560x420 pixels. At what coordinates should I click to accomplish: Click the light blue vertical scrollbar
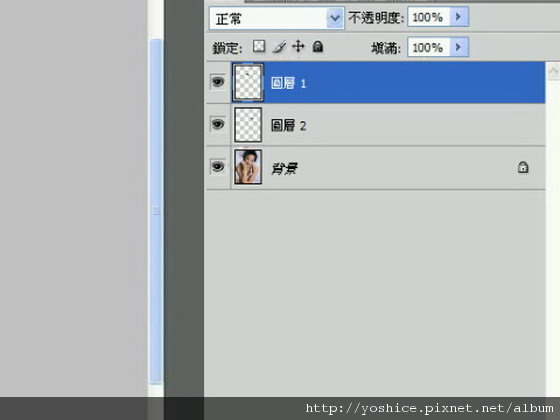(156, 211)
